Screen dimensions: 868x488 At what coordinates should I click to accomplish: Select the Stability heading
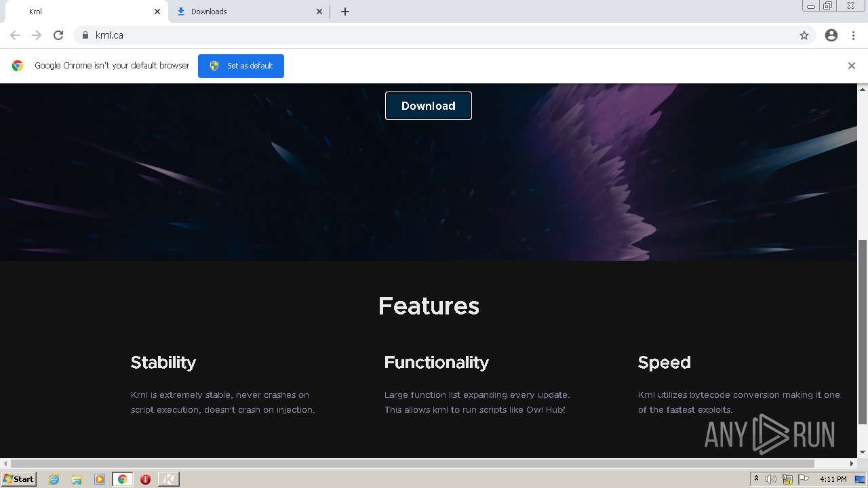coord(163,363)
